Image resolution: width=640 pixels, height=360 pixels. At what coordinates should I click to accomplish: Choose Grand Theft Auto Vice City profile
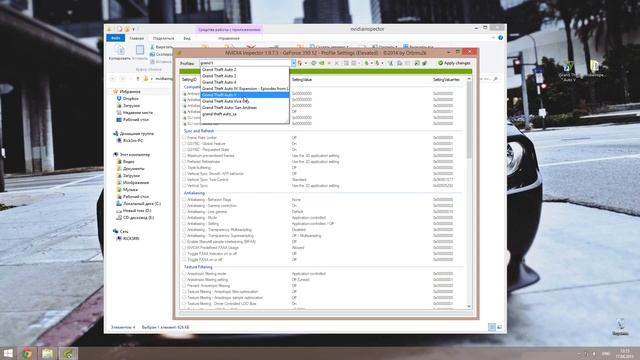[245, 101]
